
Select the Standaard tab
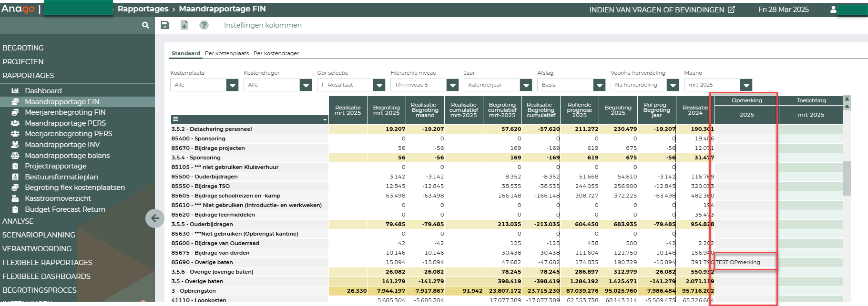click(186, 53)
